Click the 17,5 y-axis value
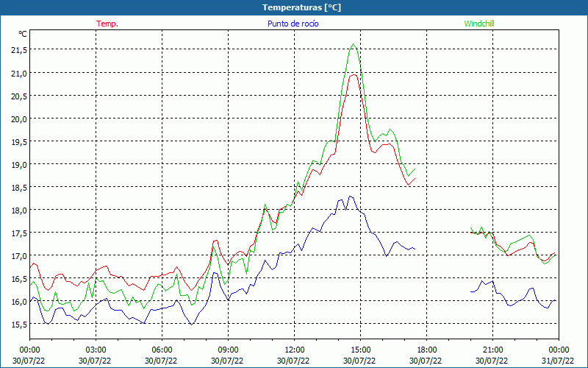This screenshot has width=588, height=368. [18, 233]
